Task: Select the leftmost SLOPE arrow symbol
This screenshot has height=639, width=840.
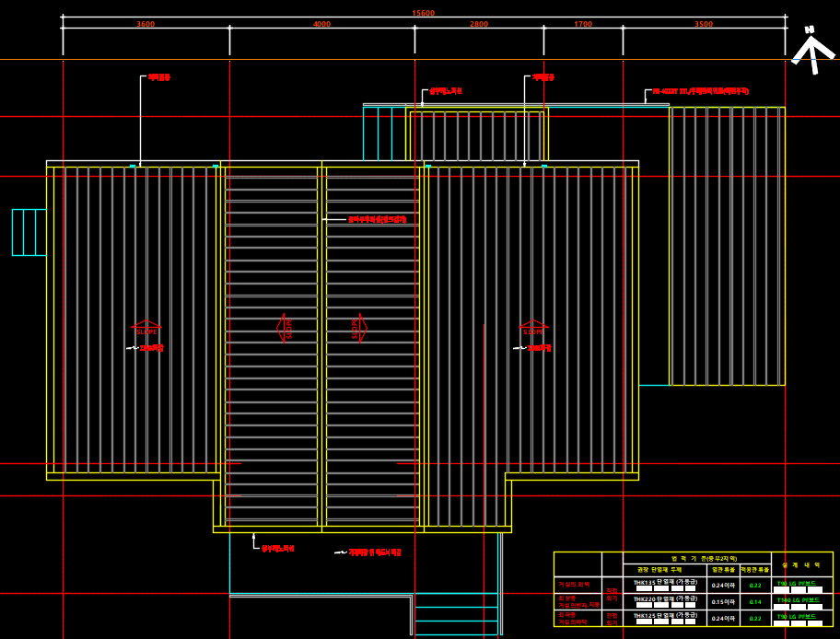Action: (x=146, y=328)
